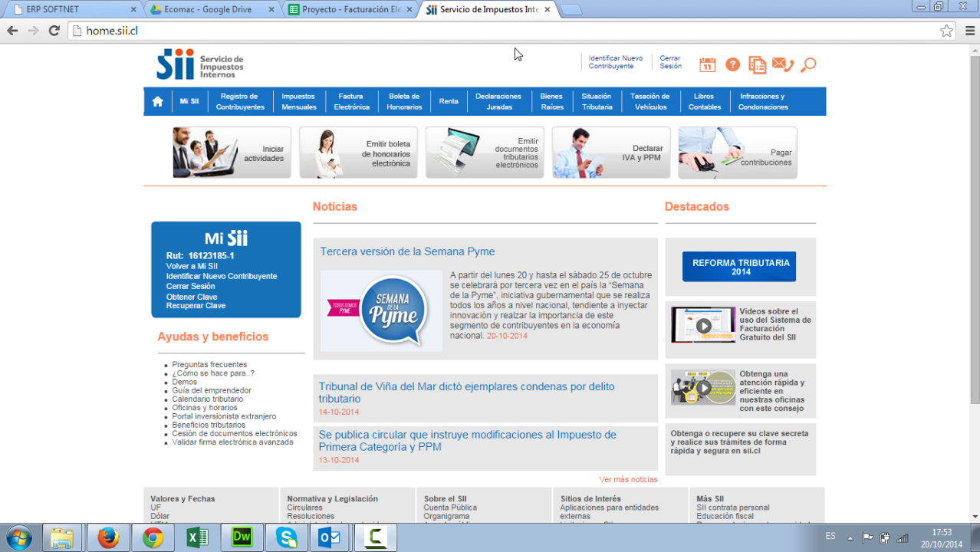Screen dimensions: 980x552
Task: Select the Emitir boleta de honorarios electrónica card
Action: pyautogui.click(x=358, y=153)
